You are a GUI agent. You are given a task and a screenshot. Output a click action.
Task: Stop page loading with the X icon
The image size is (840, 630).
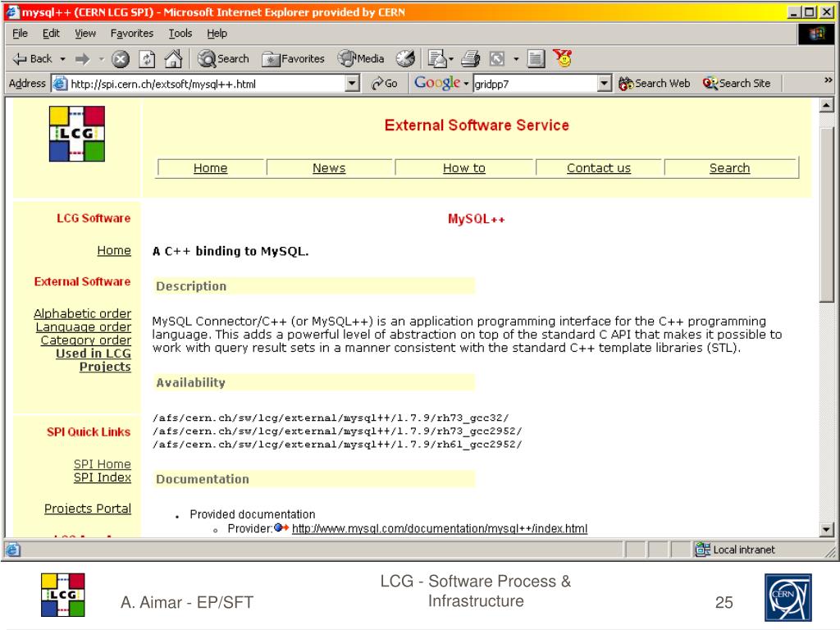(120, 59)
